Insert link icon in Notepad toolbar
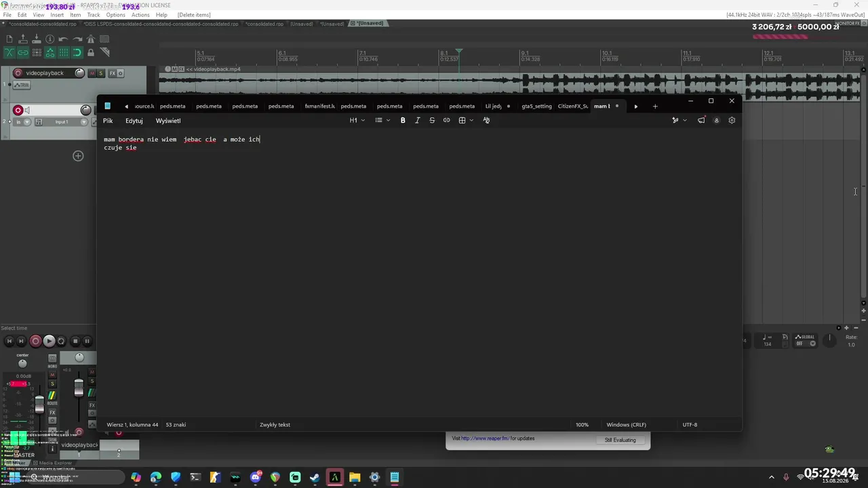The height and width of the screenshot is (488, 868). [x=446, y=120]
